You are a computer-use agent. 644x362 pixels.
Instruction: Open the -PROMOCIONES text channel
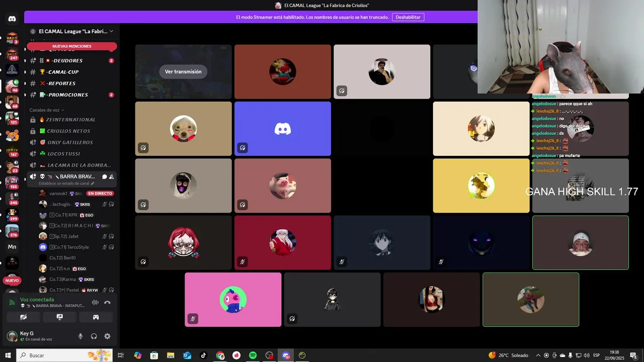tap(72, 95)
